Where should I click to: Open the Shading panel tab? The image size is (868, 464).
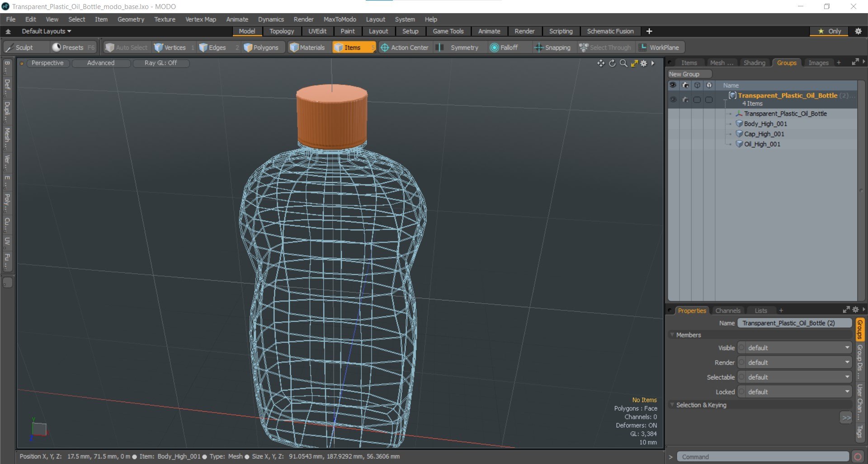[755, 63]
